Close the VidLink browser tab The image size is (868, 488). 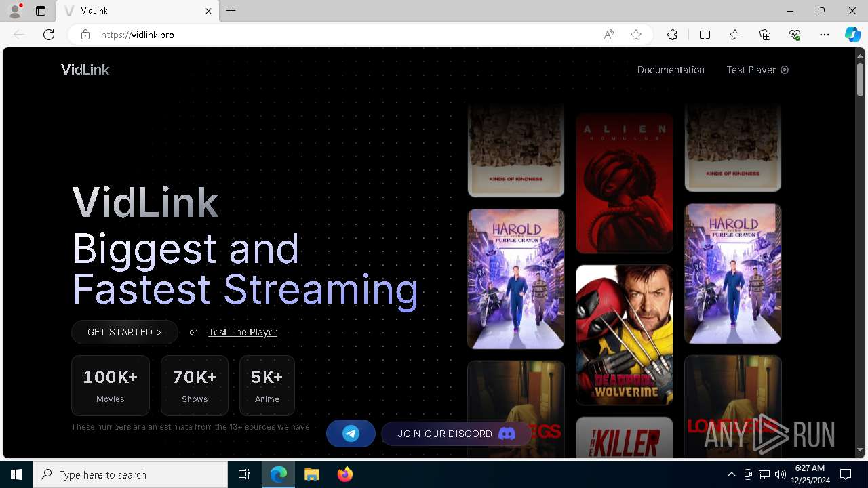[208, 11]
